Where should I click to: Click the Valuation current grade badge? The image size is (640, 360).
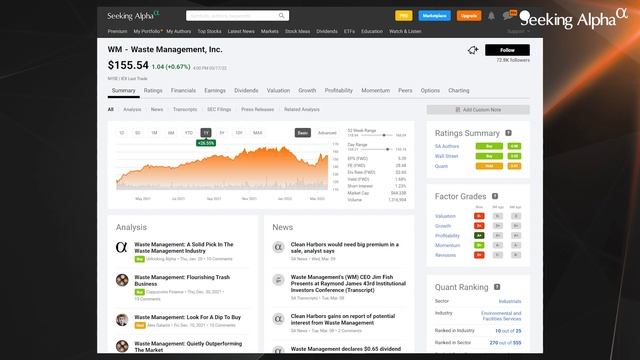pos(479,216)
